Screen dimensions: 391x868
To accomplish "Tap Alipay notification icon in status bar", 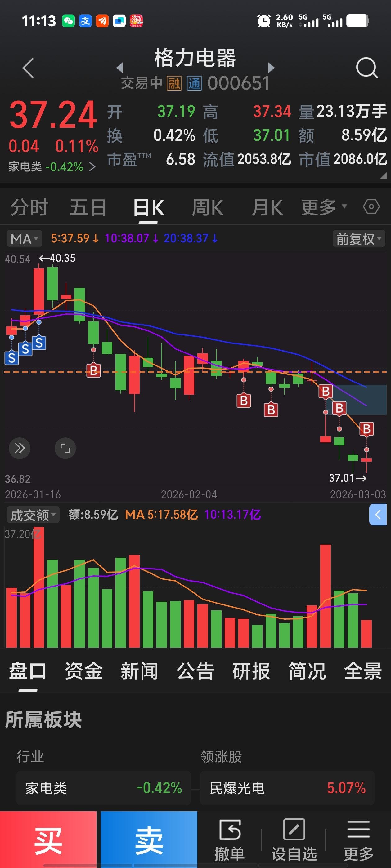I will click(x=85, y=21).
